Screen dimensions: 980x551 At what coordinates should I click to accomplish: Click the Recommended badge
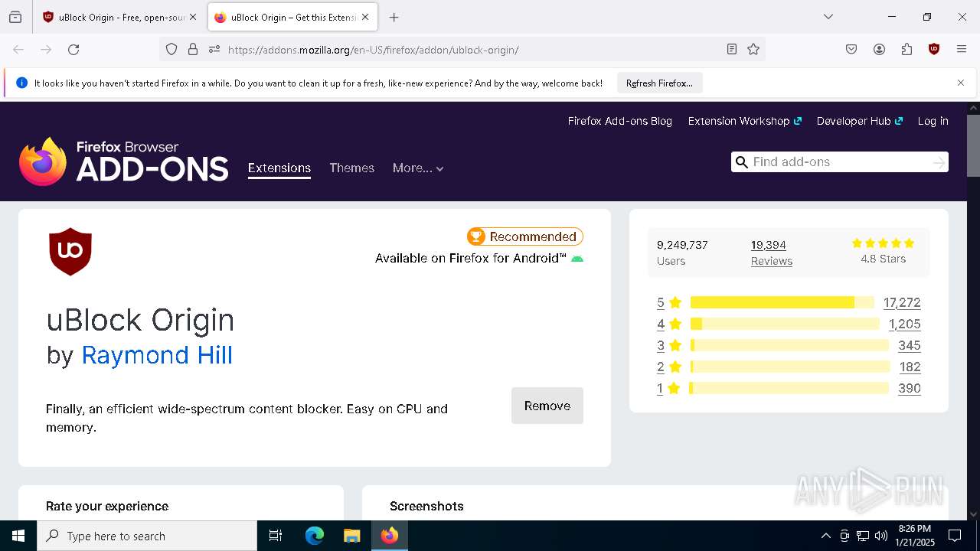point(525,236)
